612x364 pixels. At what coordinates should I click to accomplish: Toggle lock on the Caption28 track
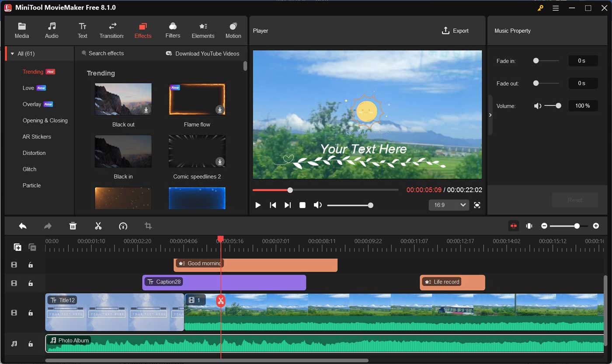click(x=31, y=283)
